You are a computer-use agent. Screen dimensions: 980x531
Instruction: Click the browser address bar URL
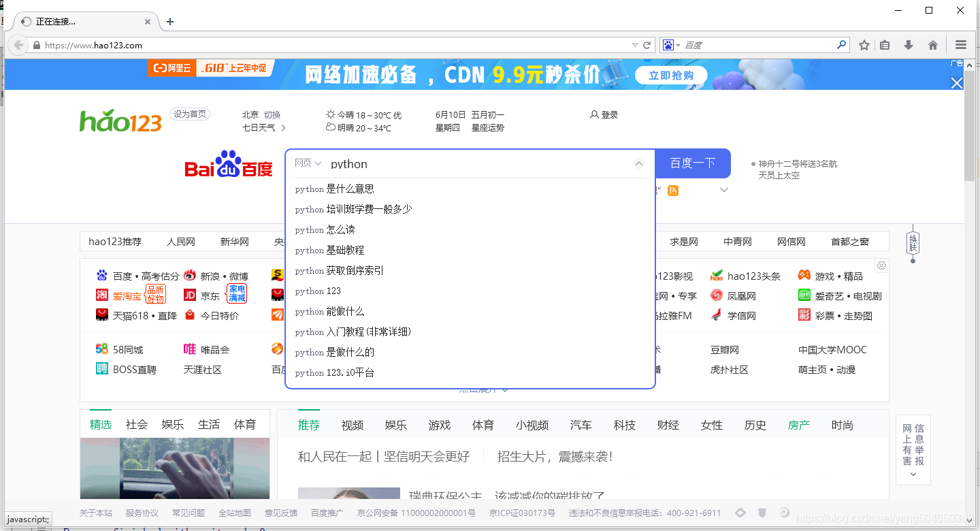point(333,46)
